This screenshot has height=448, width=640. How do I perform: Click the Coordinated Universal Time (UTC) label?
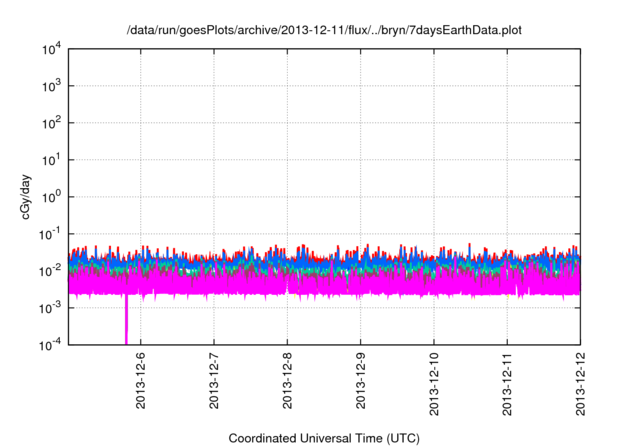324,438
